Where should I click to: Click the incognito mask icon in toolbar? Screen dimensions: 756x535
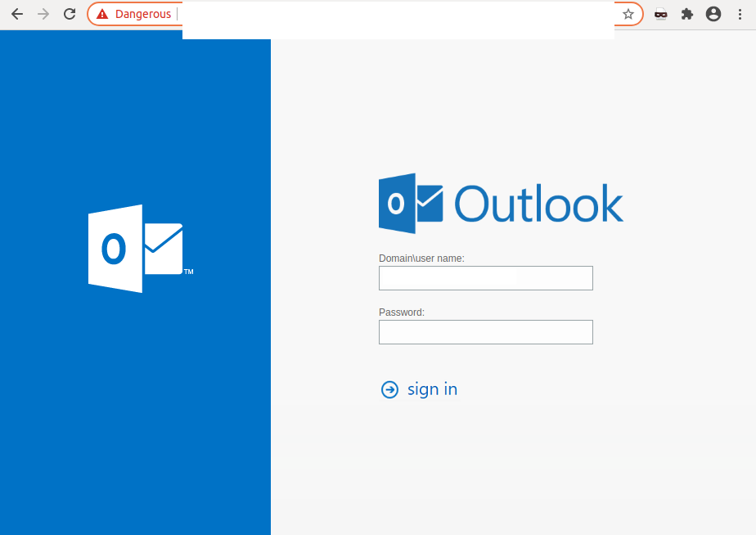click(x=660, y=14)
